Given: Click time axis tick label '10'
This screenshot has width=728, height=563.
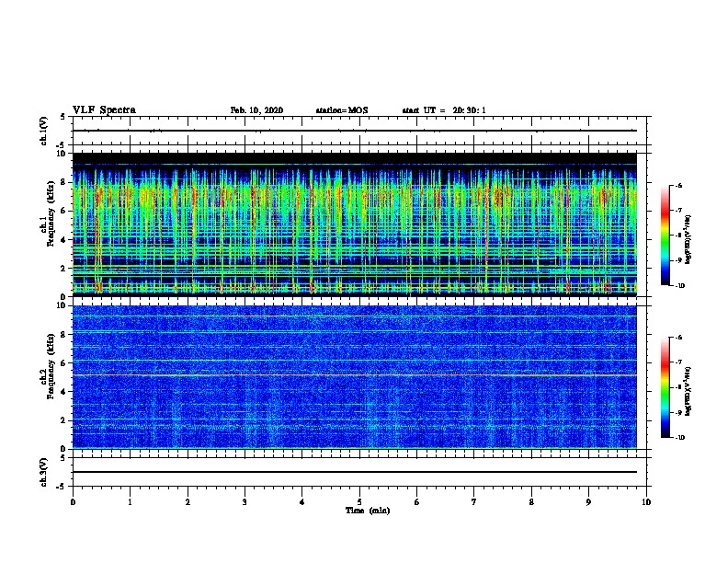Looking at the screenshot, I should [x=646, y=501].
